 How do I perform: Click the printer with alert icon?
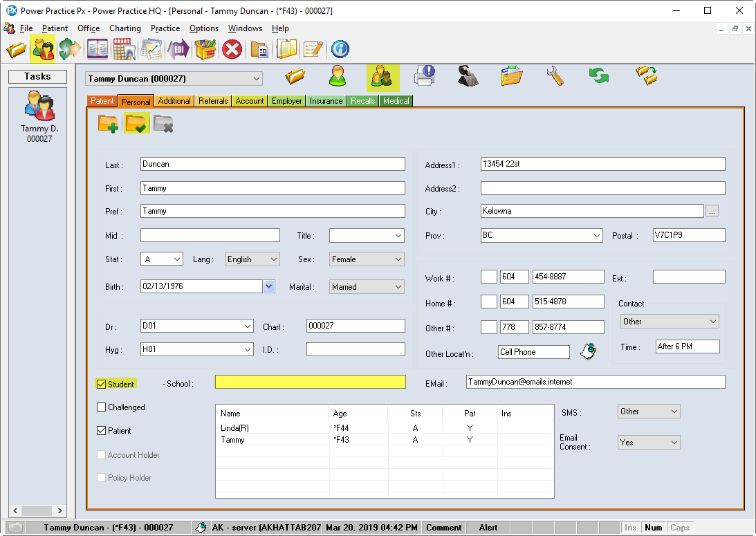(424, 76)
